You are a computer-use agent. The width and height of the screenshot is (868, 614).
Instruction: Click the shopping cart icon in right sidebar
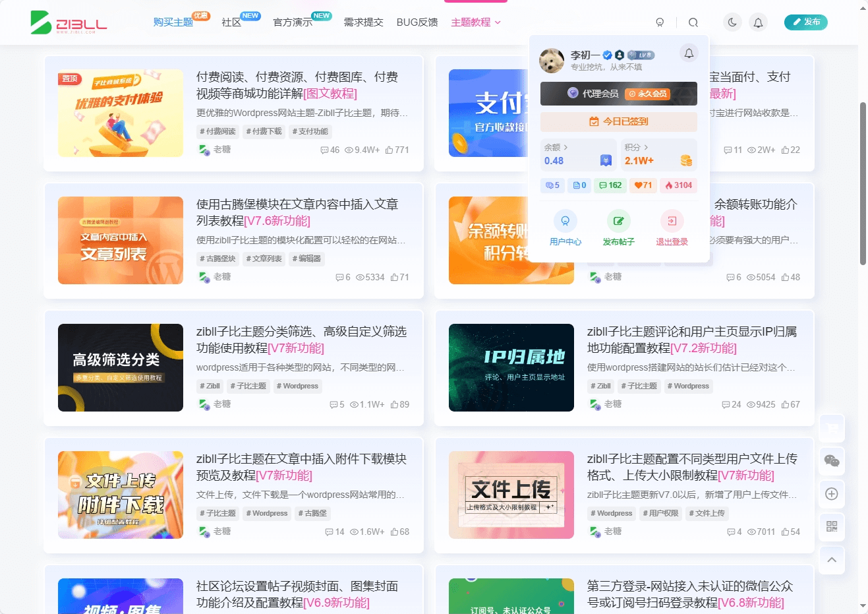(x=832, y=428)
